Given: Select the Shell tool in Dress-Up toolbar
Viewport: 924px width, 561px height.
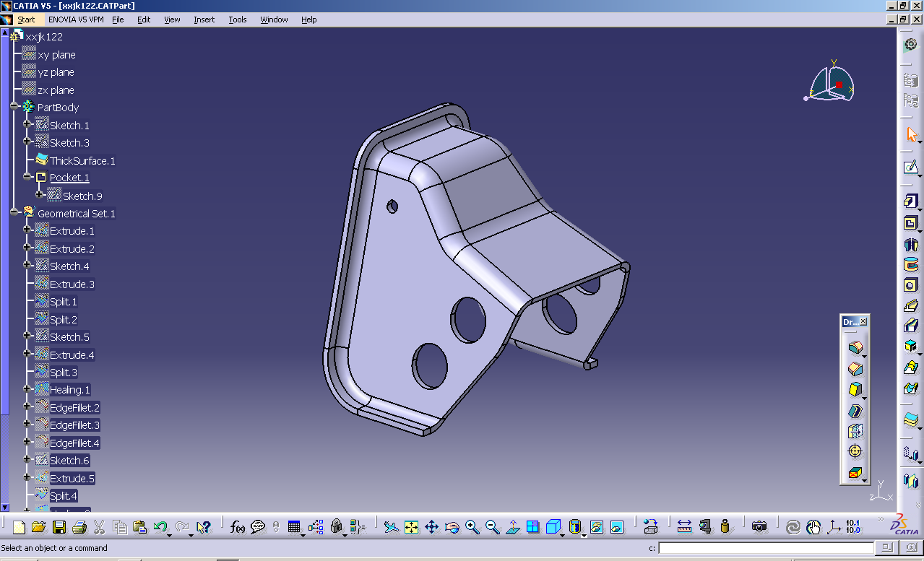Looking at the screenshot, I should pyautogui.click(x=855, y=411).
